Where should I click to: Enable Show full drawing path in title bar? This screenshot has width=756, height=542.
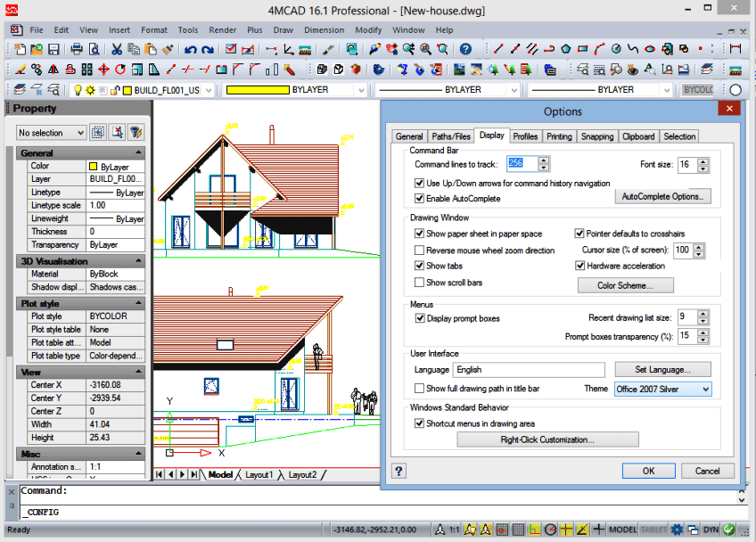coord(420,388)
